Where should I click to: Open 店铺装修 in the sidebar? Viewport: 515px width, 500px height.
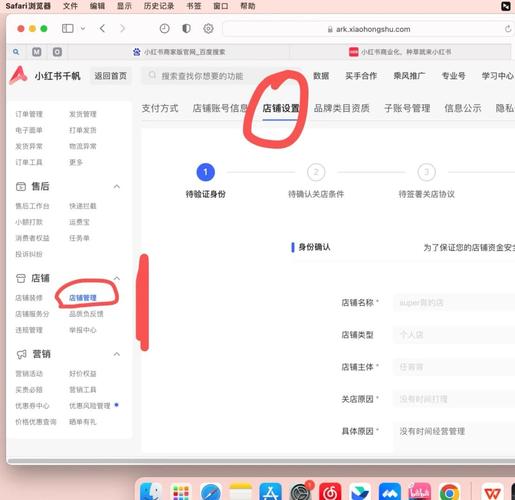click(29, 298)
